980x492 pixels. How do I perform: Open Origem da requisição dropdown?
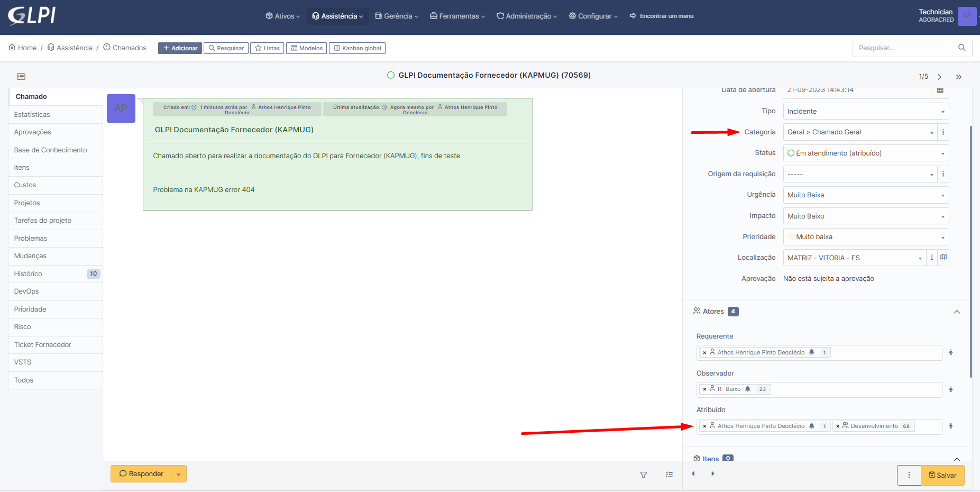pyautogui.click(x=860, y=174)
